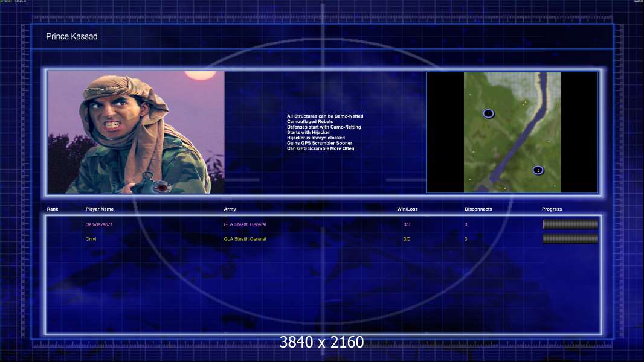This screenshot has width=644, height=362.
Task: Click the Army column header
Action: (230, 209)
